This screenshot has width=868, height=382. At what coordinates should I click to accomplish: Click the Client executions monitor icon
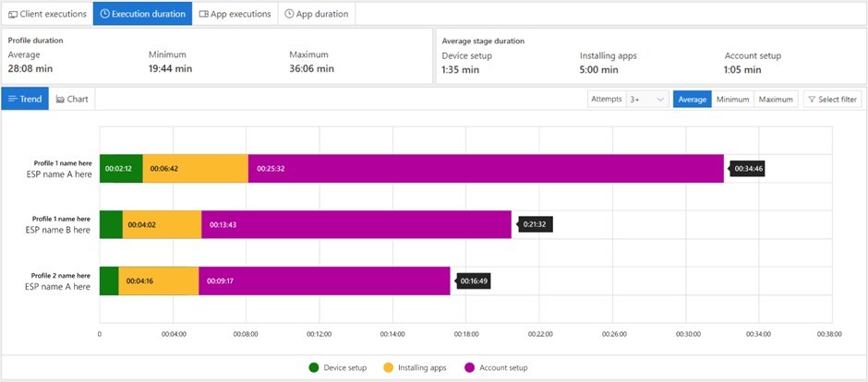pyautogui.click(x=14, y=14)
